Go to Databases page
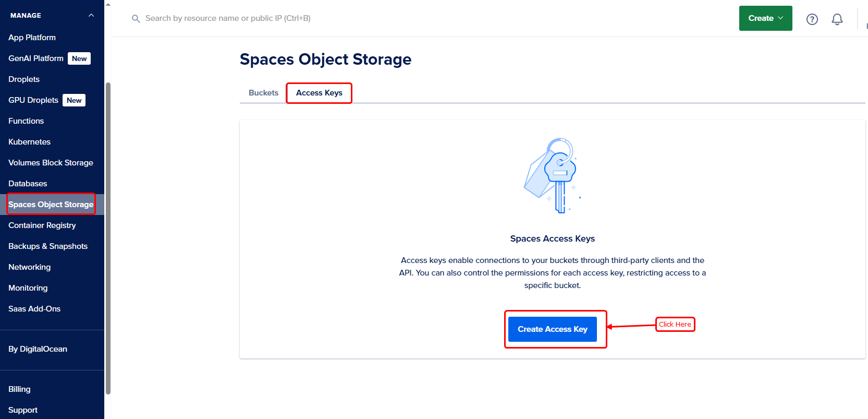Image resolution: width=868 pixels, height=419 pixels. [28, 184]
